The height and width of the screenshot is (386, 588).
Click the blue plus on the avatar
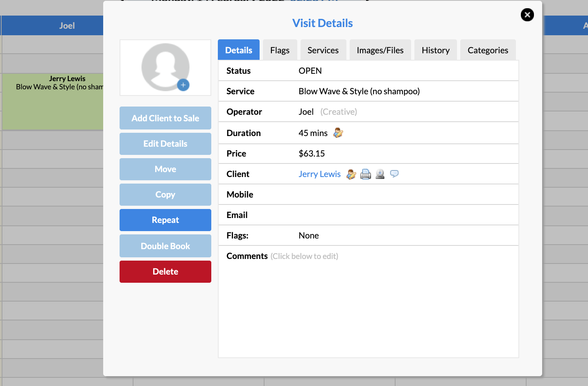click(x=183, y=85)
